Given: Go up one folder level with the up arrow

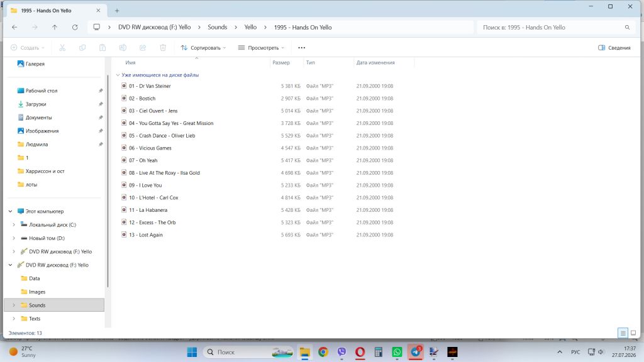Looking at the screenshot, I should [x=55, y=27].
